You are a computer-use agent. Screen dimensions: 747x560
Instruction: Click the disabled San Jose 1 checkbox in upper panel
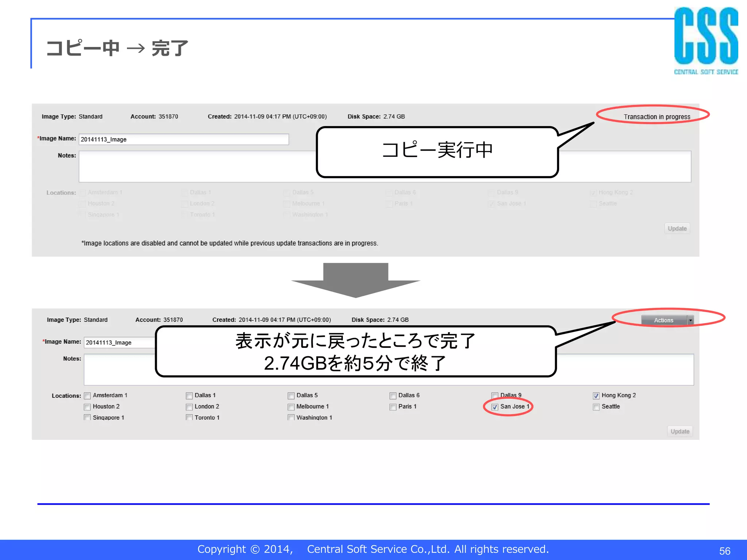491,204
